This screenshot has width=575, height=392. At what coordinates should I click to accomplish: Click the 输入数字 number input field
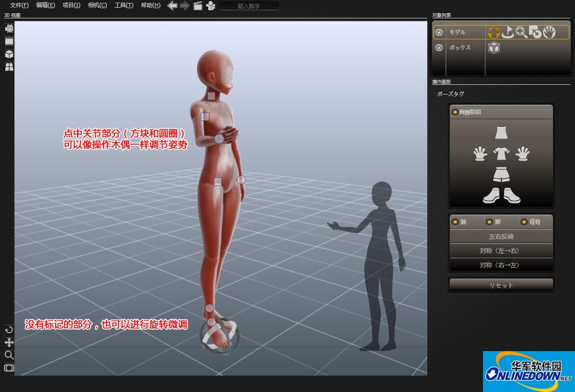click(249, 6)
